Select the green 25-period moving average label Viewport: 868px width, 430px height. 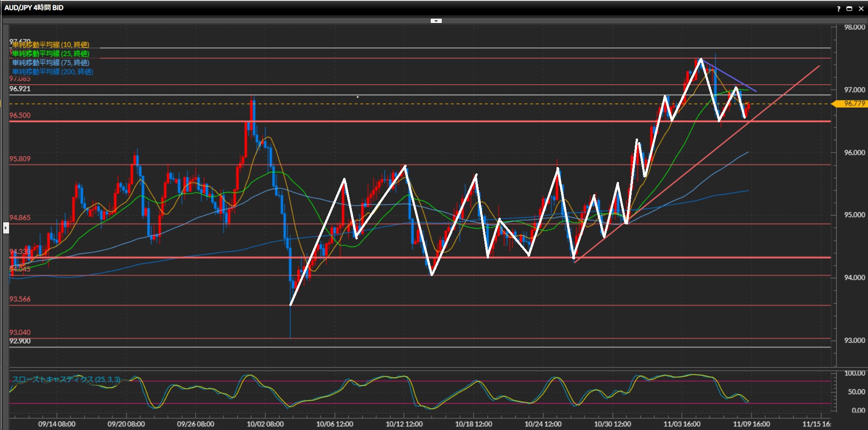(50, 53)
